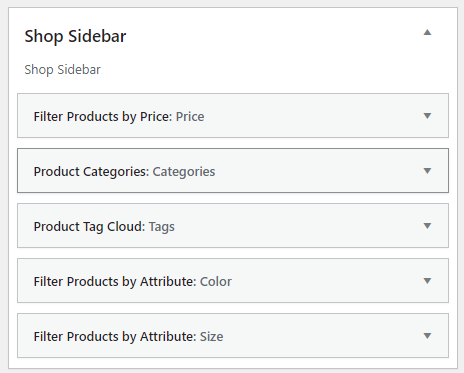Expand the Product Tag Cloud widget arrow
This screenshot has height=373, width=464.
427,226
